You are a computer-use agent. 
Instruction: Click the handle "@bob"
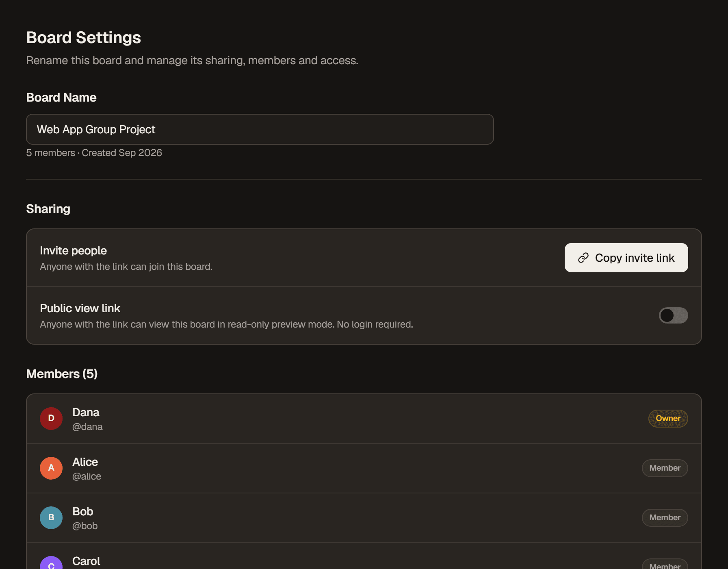pyautogui.click(x=85, y=526)
